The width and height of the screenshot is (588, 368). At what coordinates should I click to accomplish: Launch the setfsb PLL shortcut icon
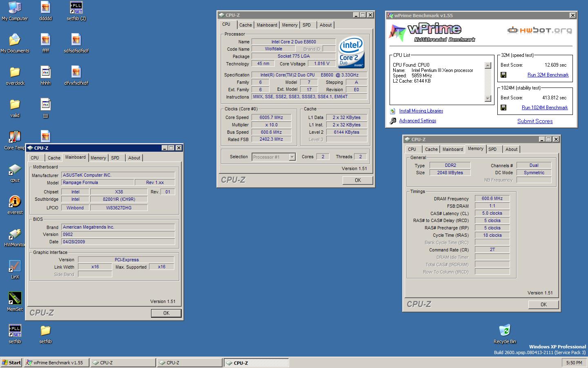click(15, 334)
